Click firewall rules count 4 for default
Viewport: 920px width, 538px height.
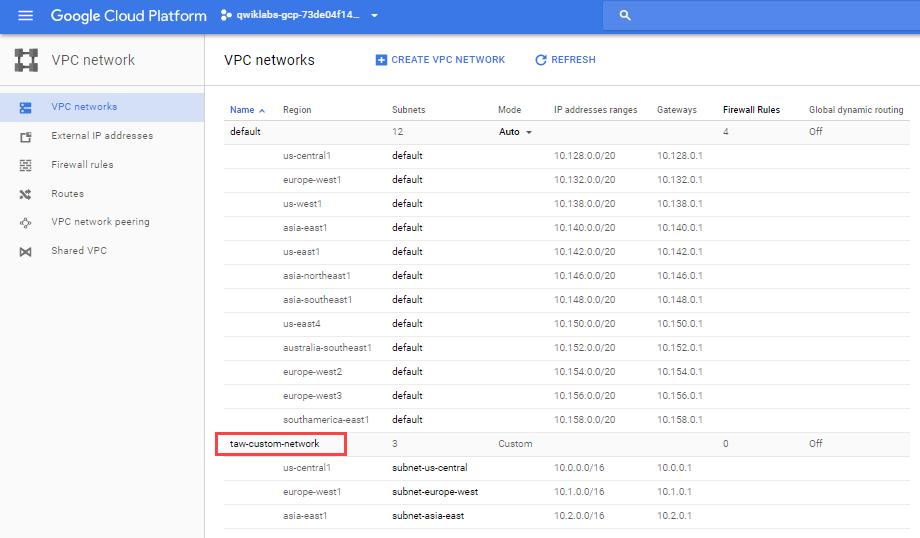pyautogui.click(x=726, y=131)
